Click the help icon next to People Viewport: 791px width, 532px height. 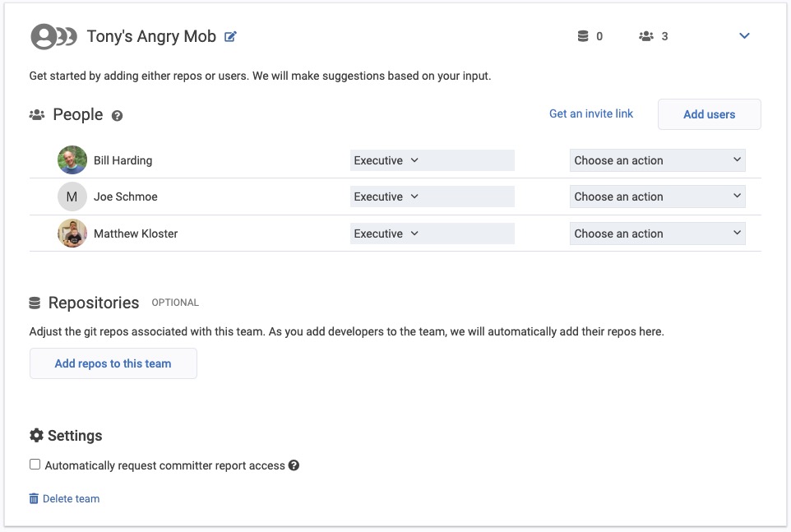click(117, 116)
